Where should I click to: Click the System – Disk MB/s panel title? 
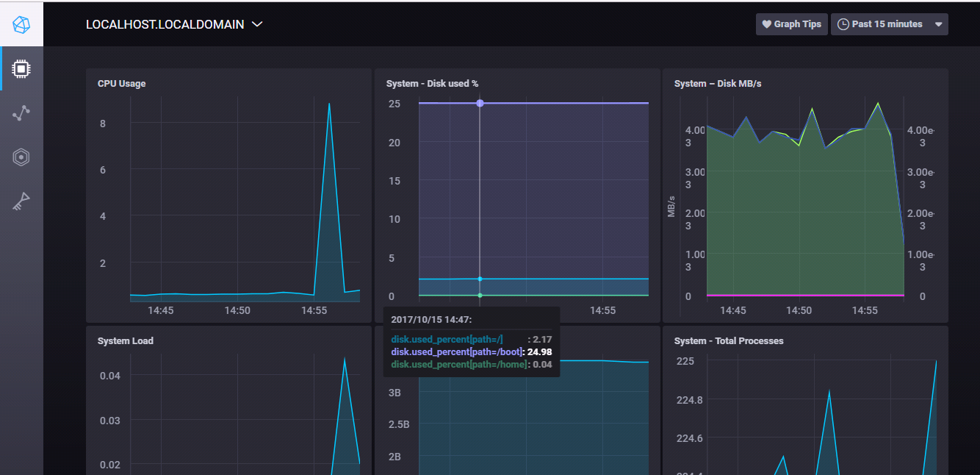point(718,84)
